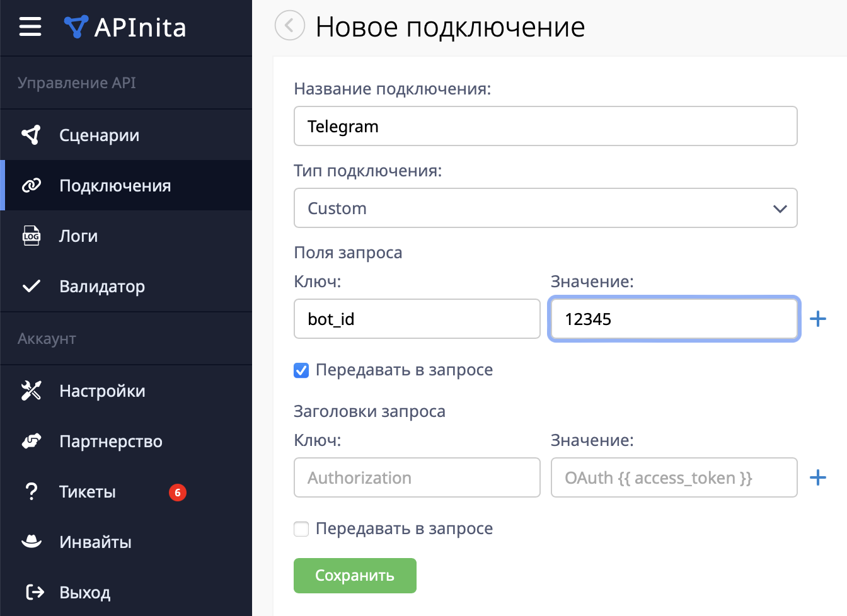Image resolution: width=847 pixels, height=616 pixels.
Task: Click the handshake Партнерство icon
Action: (x=30, y=440)
